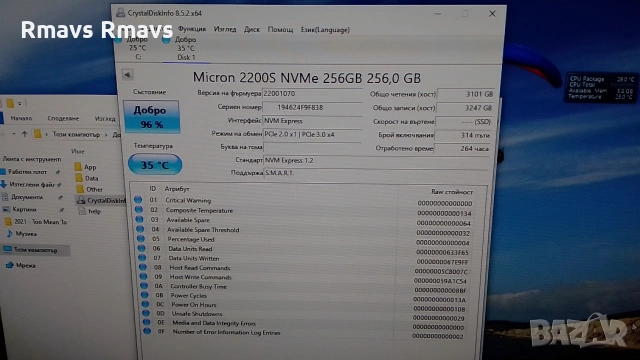Image resolution: width=640 pixels, height=360 pixels.
Task: Click the status icon for Available Spare row 03
Action: 140,219
